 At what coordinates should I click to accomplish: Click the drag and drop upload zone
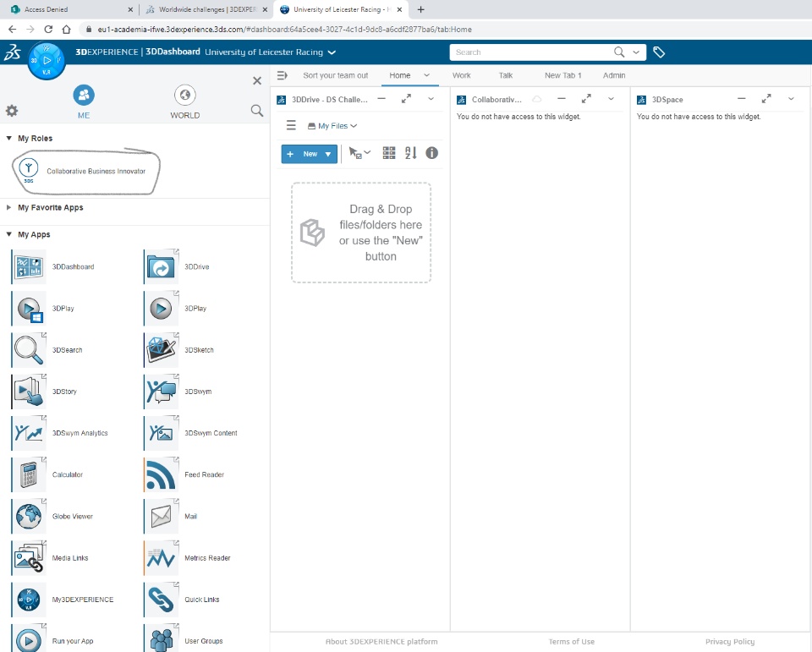point(361,233)
